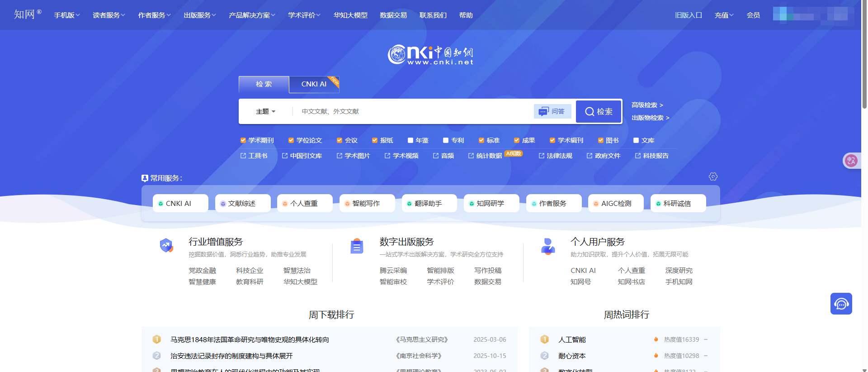
Task: Open the 华知大模型 menu item
Action: coord(350,15)
